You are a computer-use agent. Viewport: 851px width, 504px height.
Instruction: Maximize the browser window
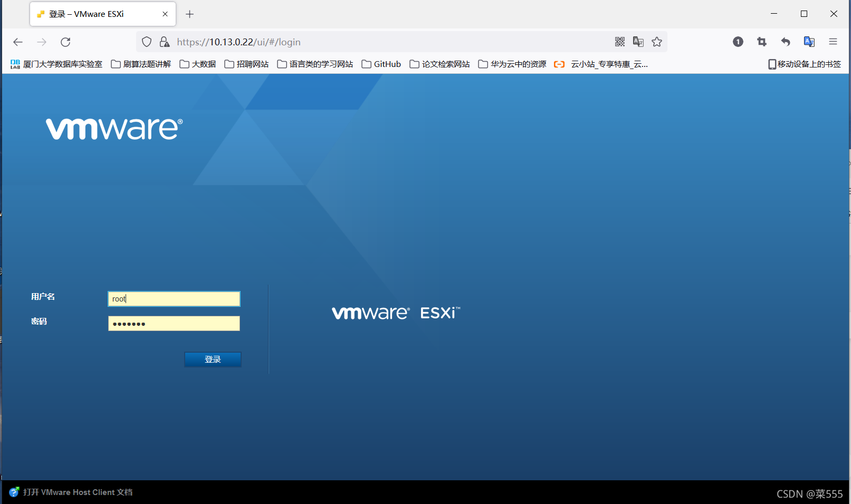coord(804,14)
